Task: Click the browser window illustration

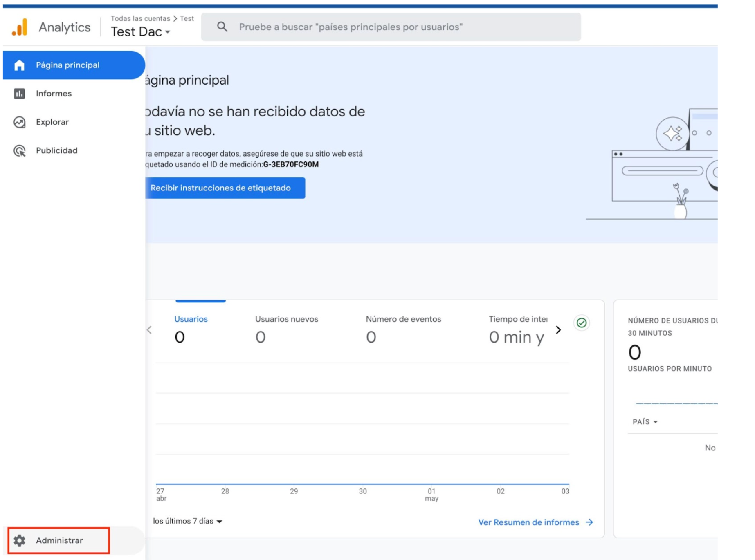Action: [x=665, y=176]
